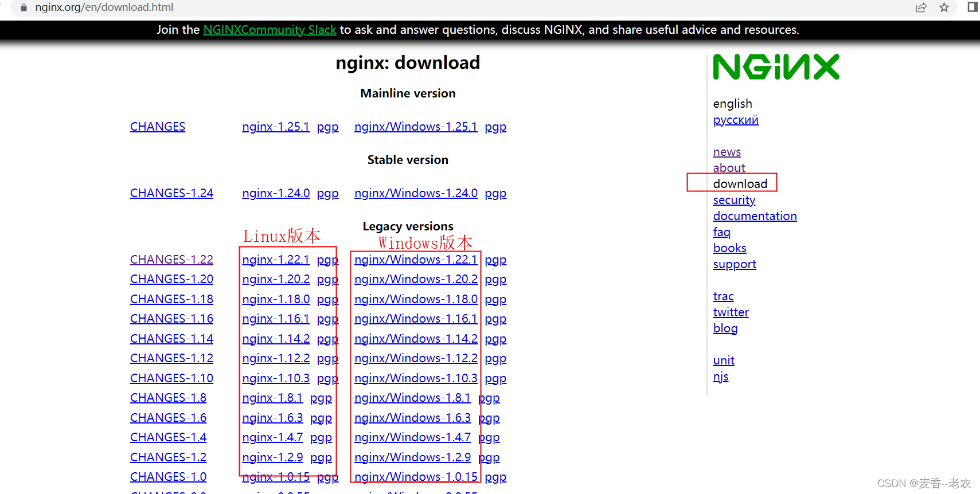Download nginx-1.24.0 stable source
Viewport: 980px width, 494px height.
[x=276, y=193]
